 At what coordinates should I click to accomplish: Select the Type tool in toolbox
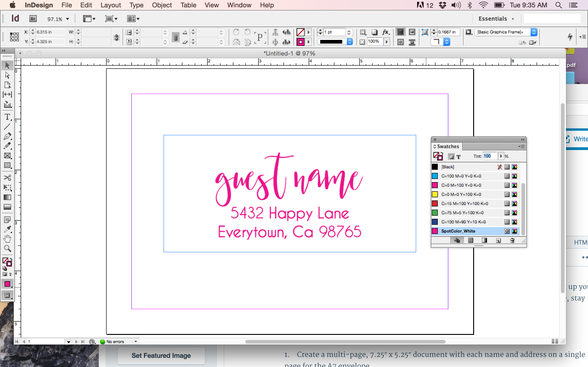(7, 117)
